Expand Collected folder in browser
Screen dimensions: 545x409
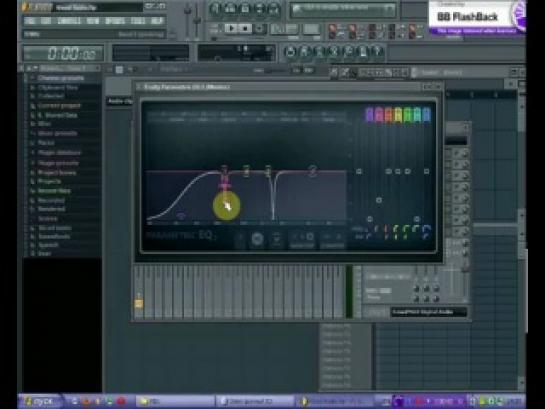point(51,96)
